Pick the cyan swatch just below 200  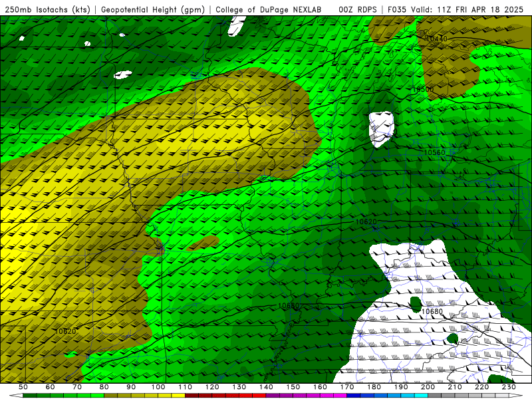421,396
